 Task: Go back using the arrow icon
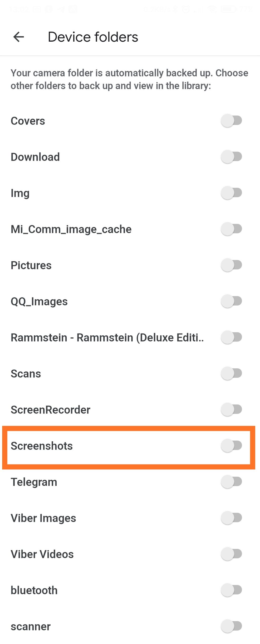point(19,37)
